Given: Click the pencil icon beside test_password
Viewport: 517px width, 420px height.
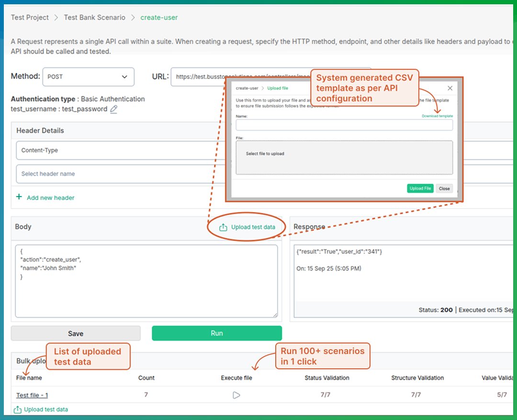Looking at the screenshot, I should (x=114, y=109).
